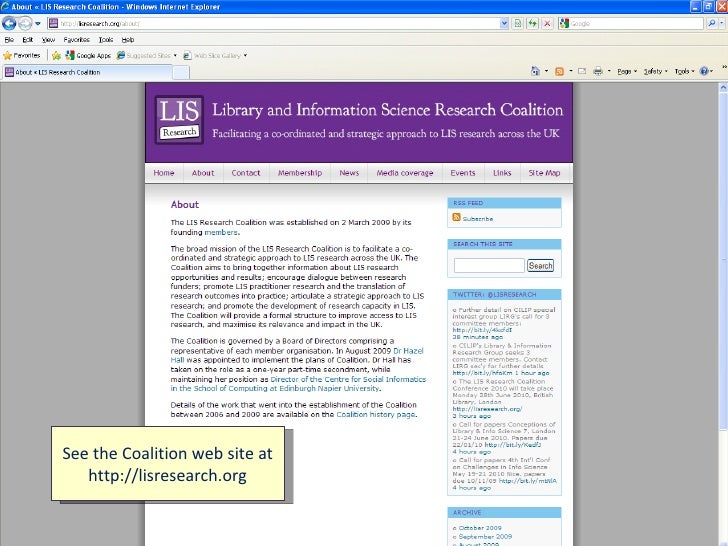Image resolution: width=728 pixels, height=546 pixels.
Task: Open the Help menu
Action: point(128,40)
